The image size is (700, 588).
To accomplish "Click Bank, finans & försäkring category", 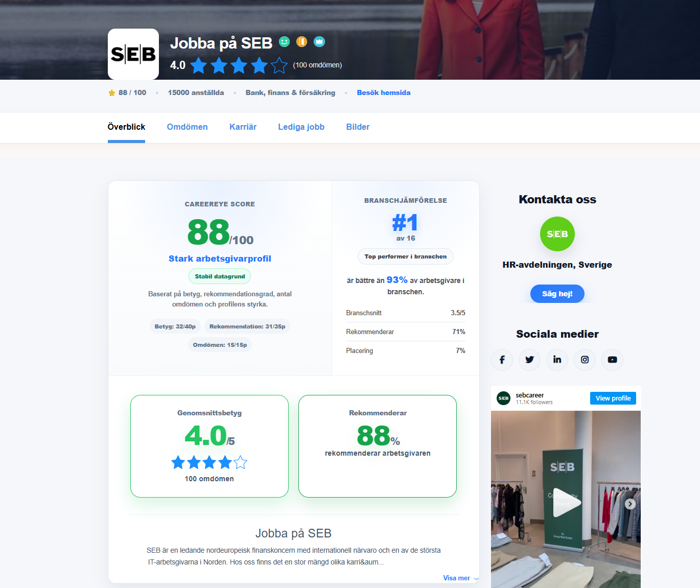I will click(x=290, y=93).
